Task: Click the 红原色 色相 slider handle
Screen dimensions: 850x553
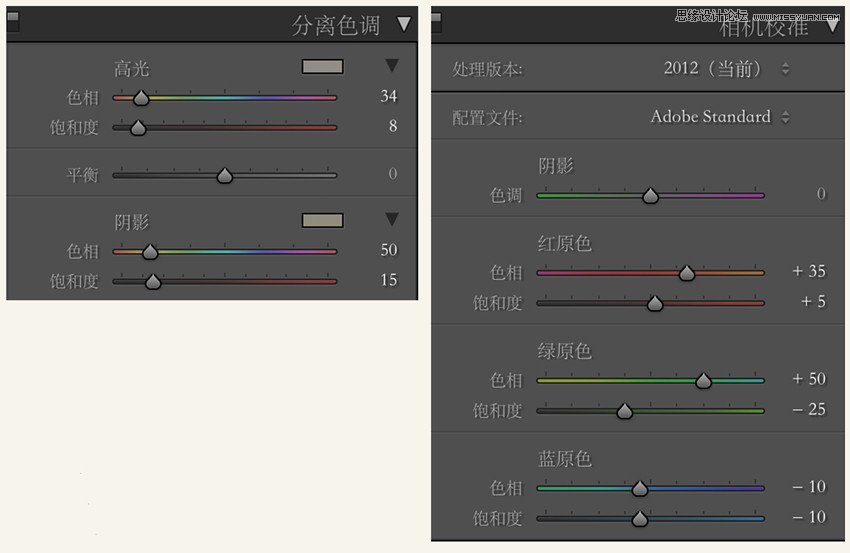Action: pos(687,273)
